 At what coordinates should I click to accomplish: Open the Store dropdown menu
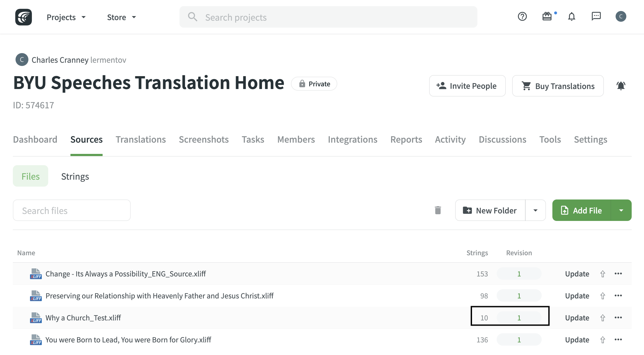pos(122,17)
